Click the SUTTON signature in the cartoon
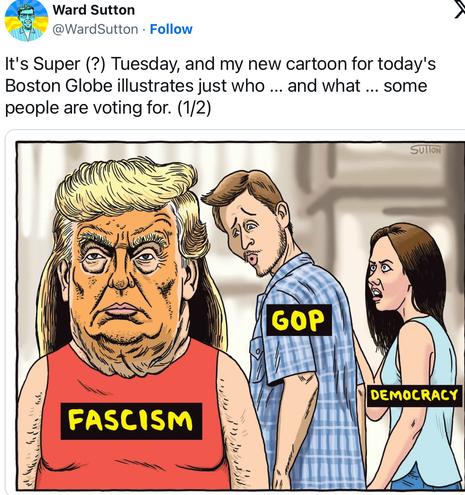This screenshot has height=495, width=465. 426,150
